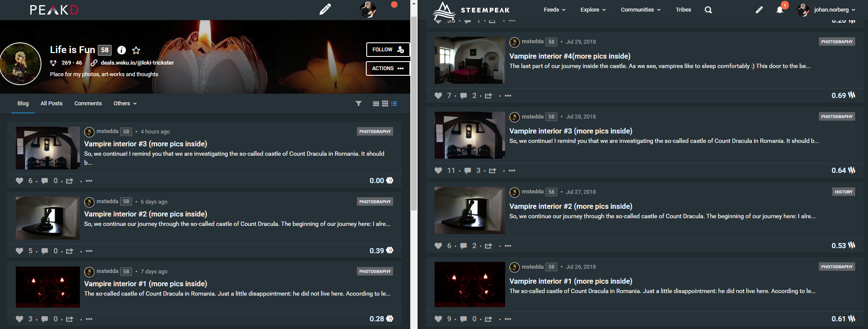The image size is (868, 329).
Task: Click pencil compose icon in SteemPeak header
Action: [x=759, y=10]
